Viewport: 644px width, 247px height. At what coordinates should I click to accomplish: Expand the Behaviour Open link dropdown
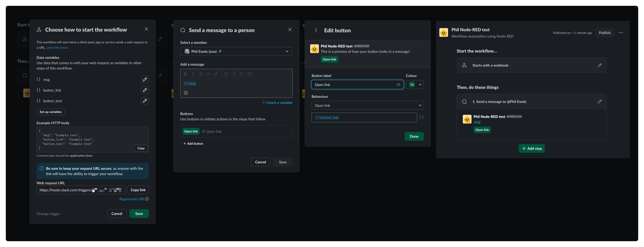(x=367, y=105)
